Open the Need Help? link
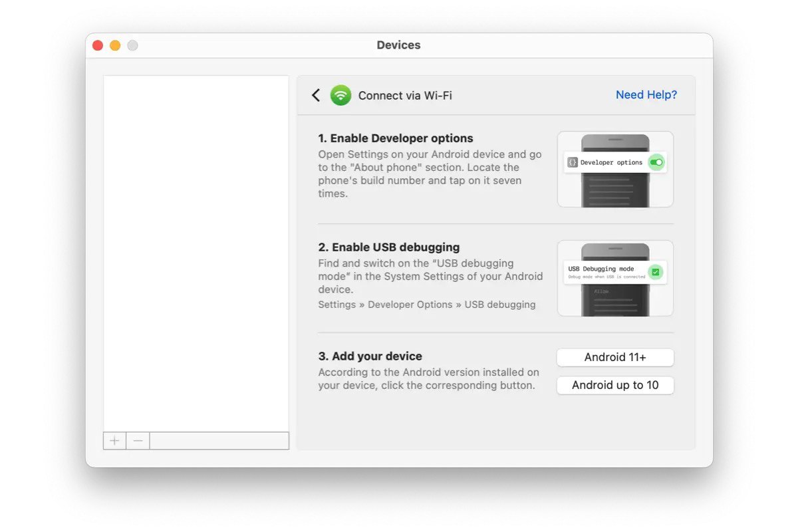The height and width of the screenshot is (532, 798). coord(646,95)
